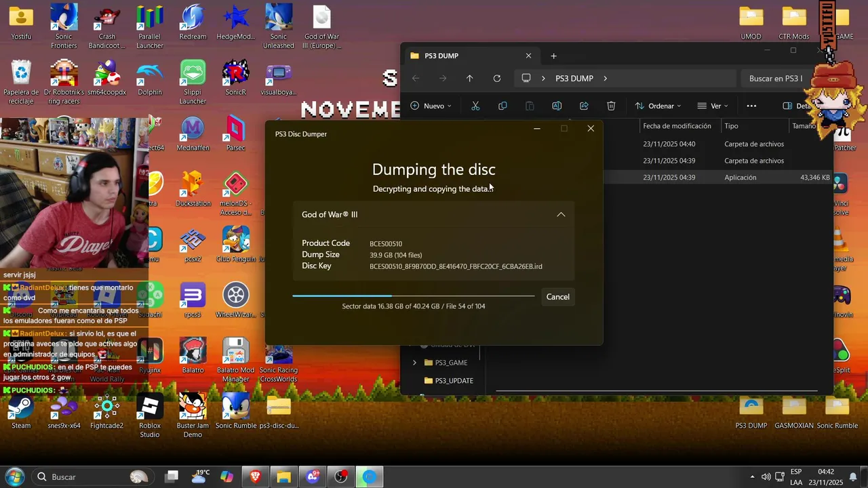Select the rpcs3 desktop icon
This screenshot has height=488, width=868.
(193, 300)
